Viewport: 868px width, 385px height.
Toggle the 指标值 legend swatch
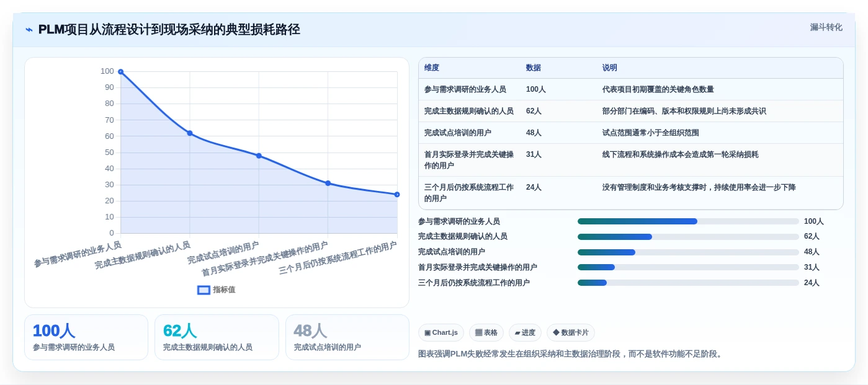click(204, 290)
